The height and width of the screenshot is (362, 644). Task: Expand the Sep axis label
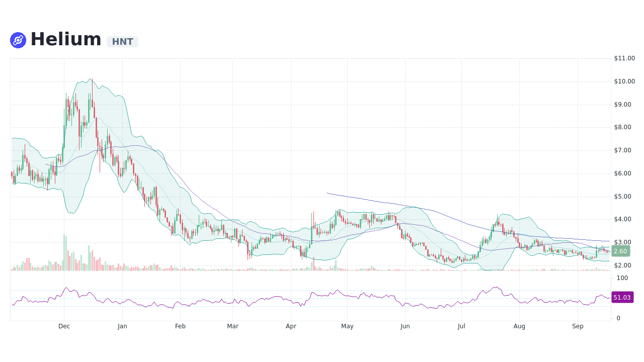point(578,326)
